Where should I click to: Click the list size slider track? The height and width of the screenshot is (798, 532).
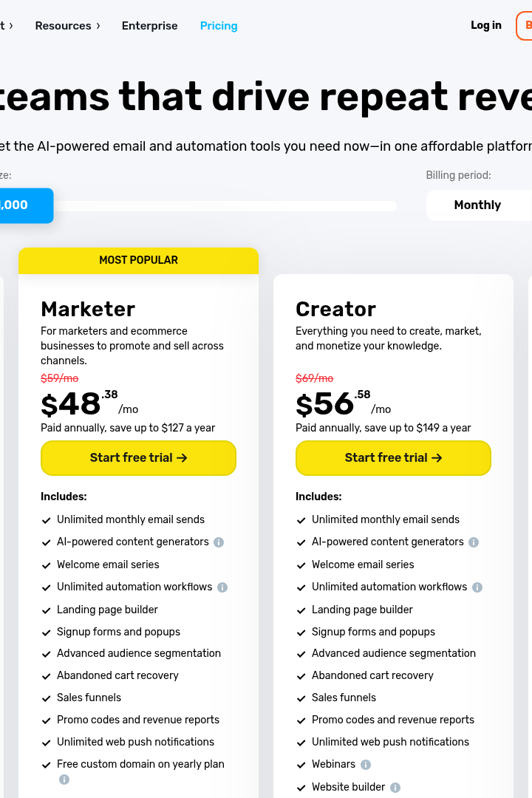coord(225,205)
